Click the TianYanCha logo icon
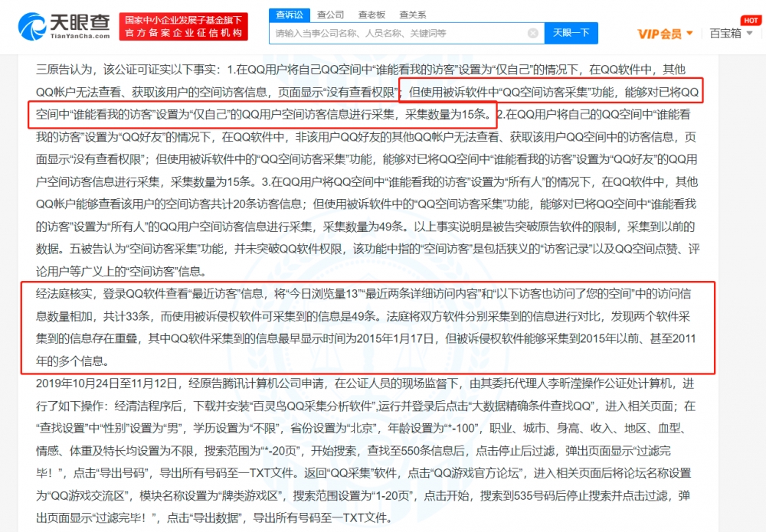Image resolution: width=766 pixels, height=532 pixels. (31, 26)
